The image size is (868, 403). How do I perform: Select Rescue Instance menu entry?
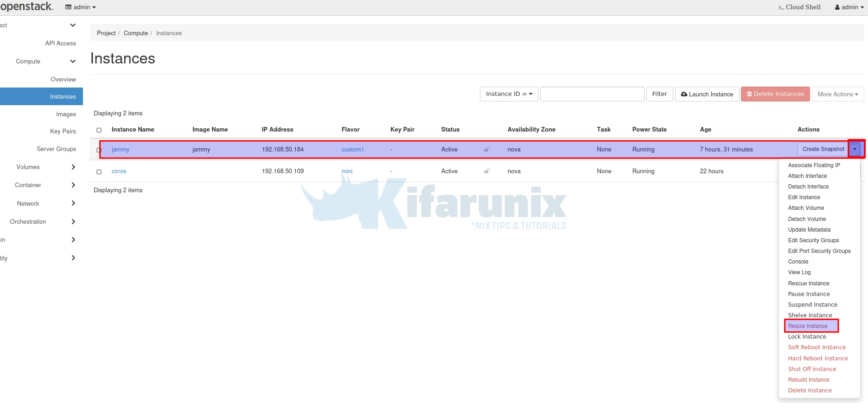pos(809,283)
